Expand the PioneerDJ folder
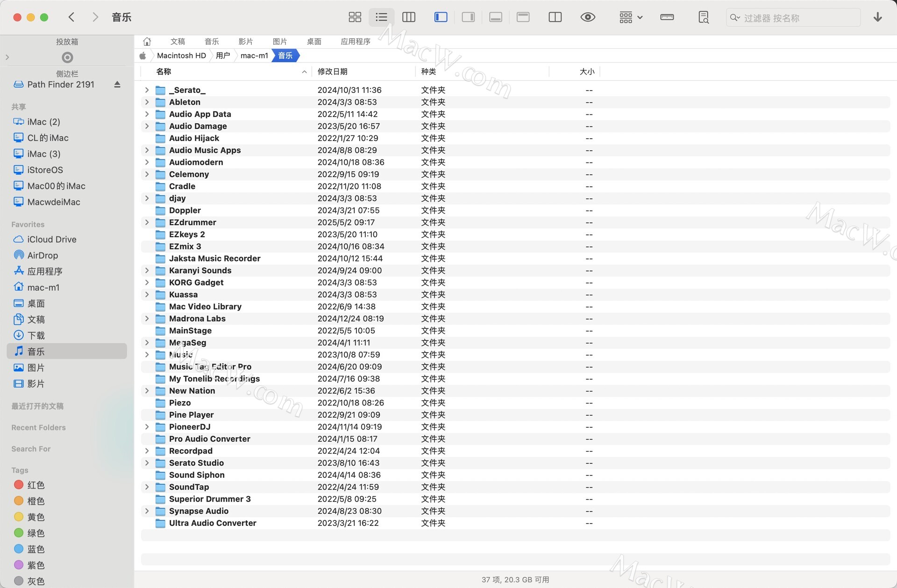The width and height of the screenshot is (897, 588). (147, 427)
